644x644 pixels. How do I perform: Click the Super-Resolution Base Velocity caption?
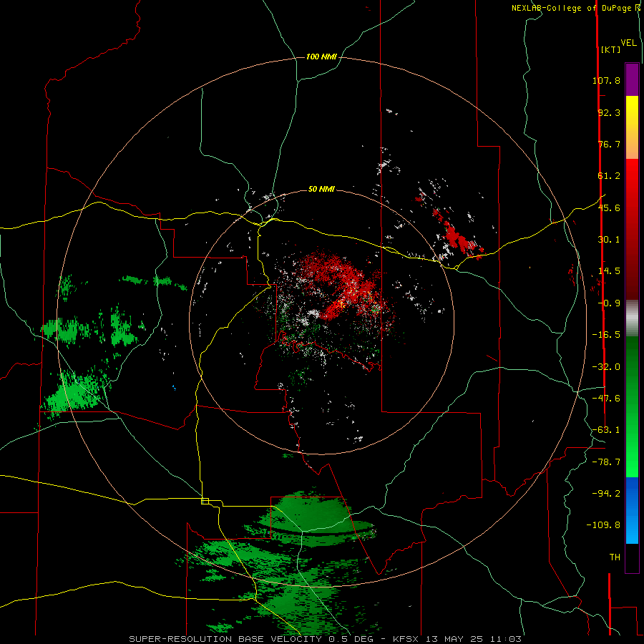click(325, 639)
